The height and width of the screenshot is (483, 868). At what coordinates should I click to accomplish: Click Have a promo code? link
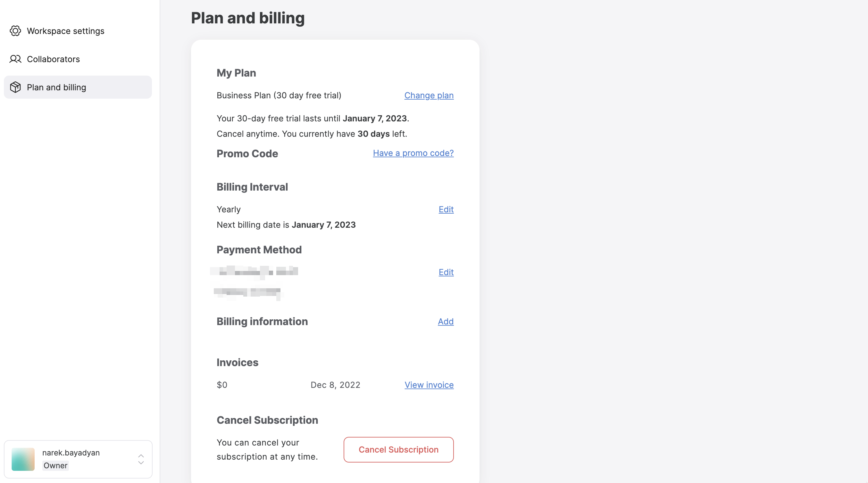coord(413,153)
